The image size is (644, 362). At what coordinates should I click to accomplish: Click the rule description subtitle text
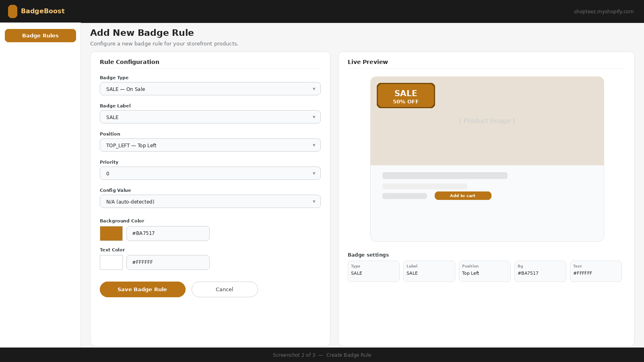tap(164, 44)
